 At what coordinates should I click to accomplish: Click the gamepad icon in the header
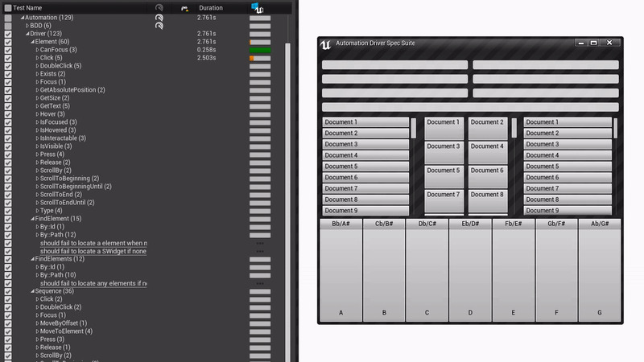coord(185,8)
